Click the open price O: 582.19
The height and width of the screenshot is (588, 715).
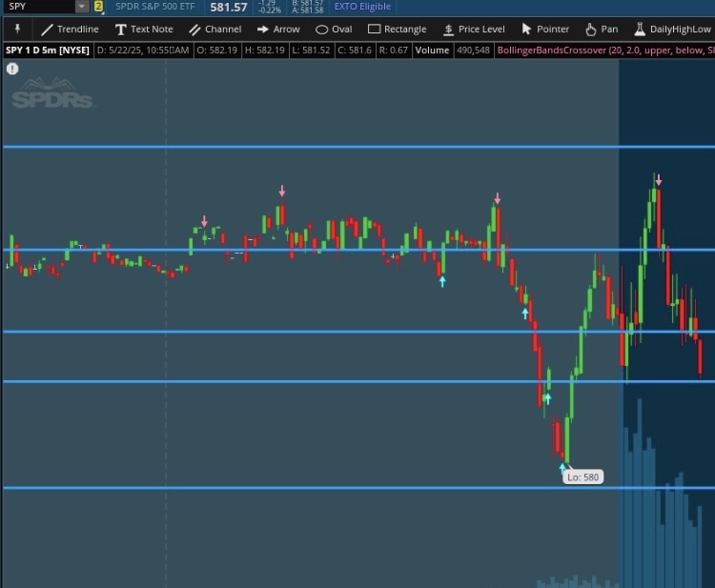click(217, 51)
